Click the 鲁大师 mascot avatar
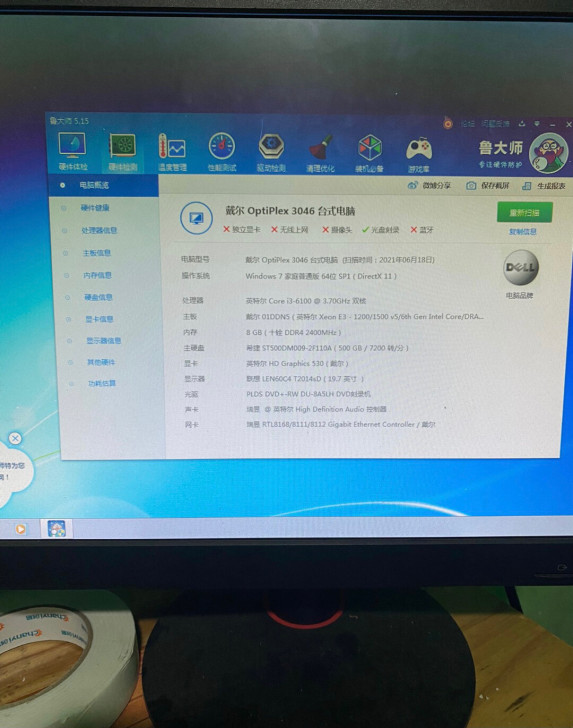573x728 pixels. [x=549, y=154]
